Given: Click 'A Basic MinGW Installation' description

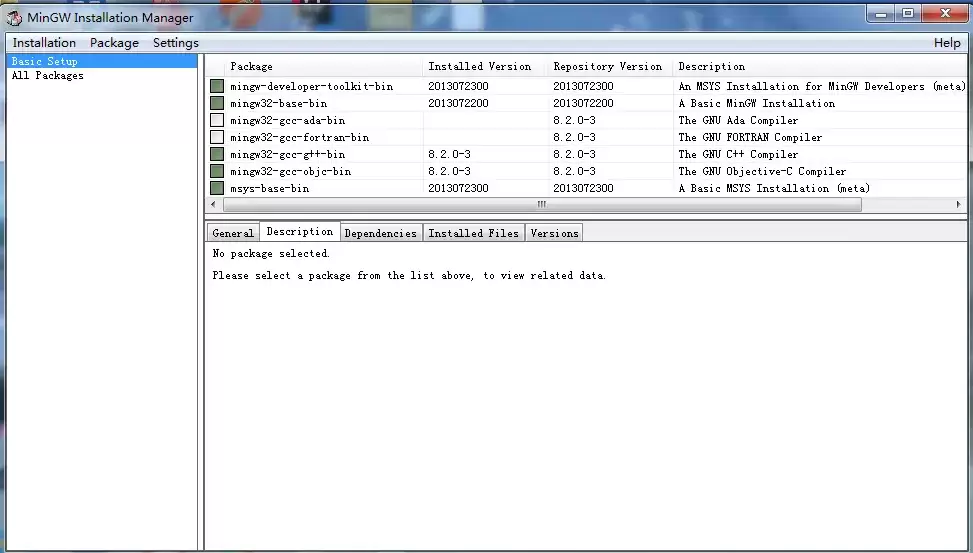Looking at the screenshot, I should point(756,103).
